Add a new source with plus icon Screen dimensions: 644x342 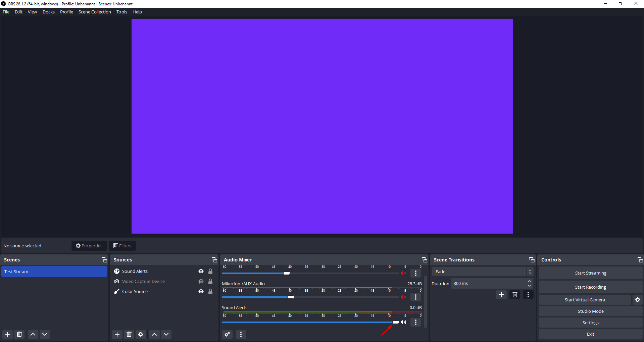pyautogui.click(x=117, y=334)
